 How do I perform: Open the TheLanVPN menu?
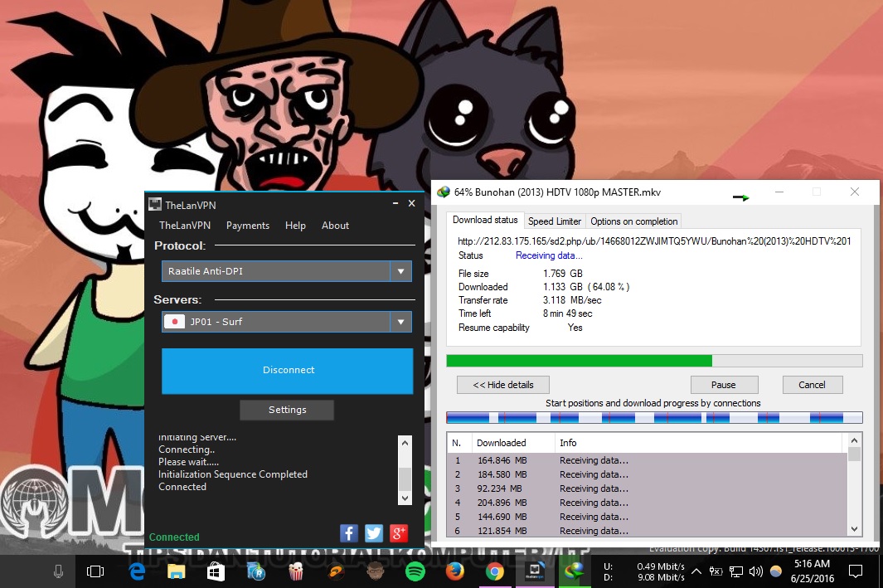click(185, 226)
